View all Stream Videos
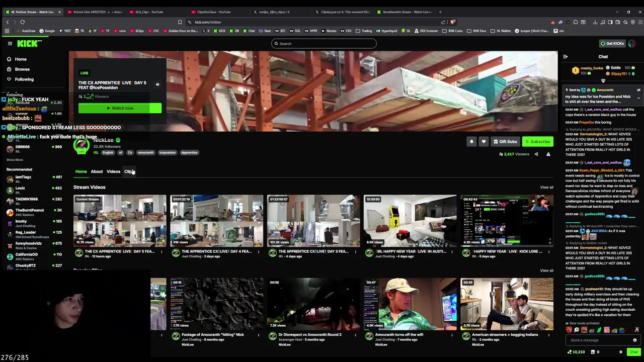Screen dimensions: 644x362 546,188
